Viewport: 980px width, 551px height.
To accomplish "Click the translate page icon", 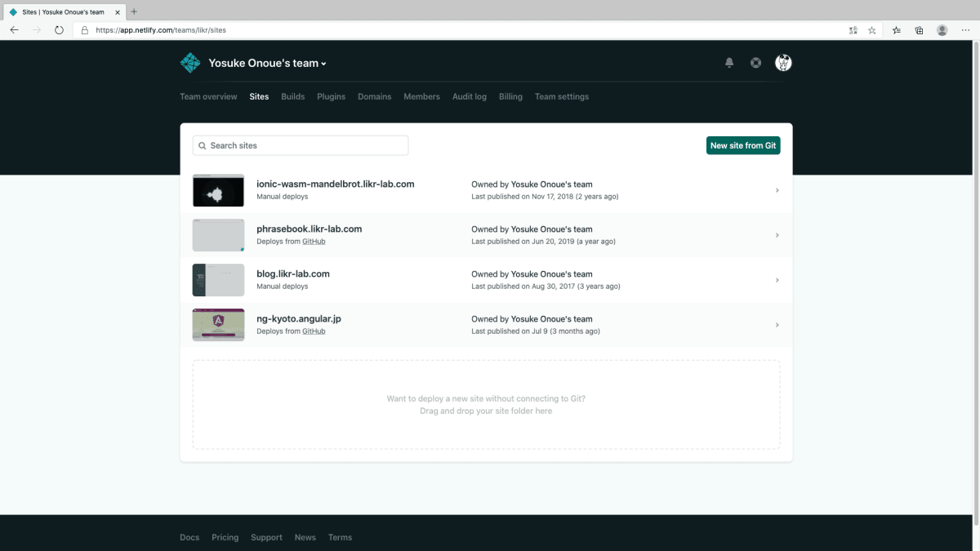I will (853, 30).
